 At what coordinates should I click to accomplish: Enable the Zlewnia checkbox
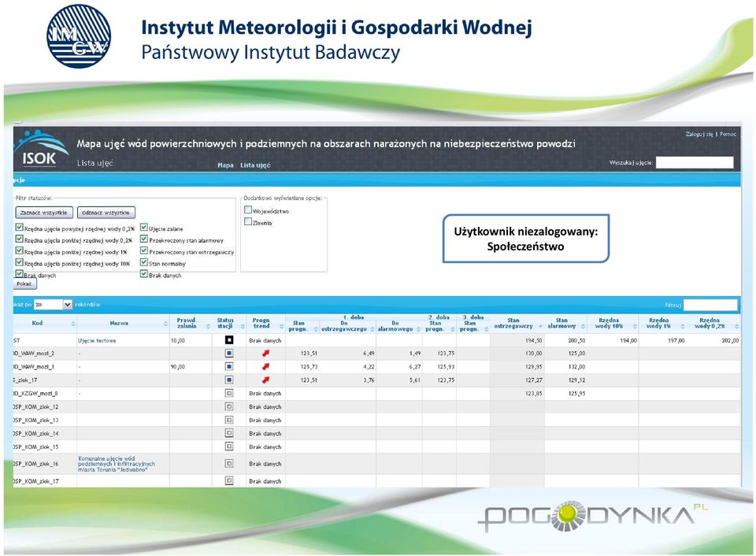click(x=248, y=222)
